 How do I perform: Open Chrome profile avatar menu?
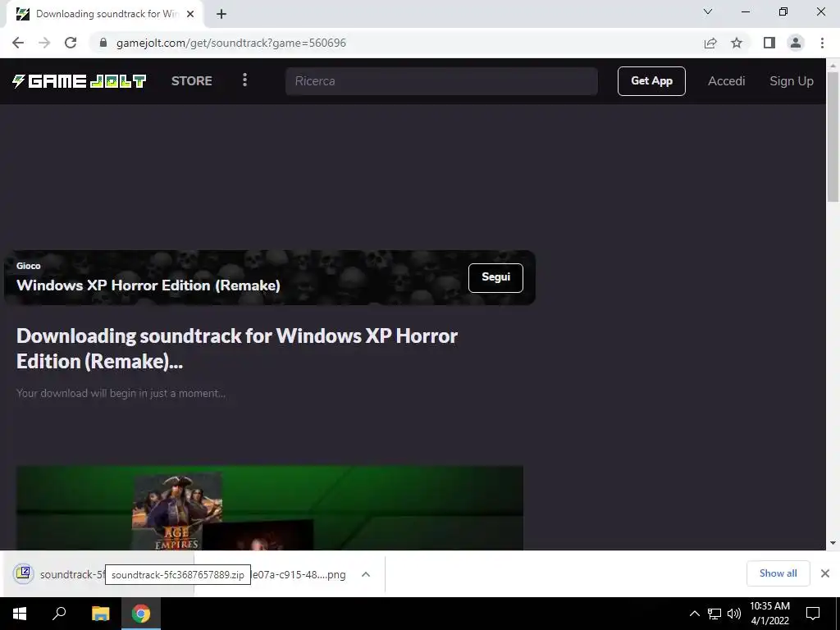(796, 43)
